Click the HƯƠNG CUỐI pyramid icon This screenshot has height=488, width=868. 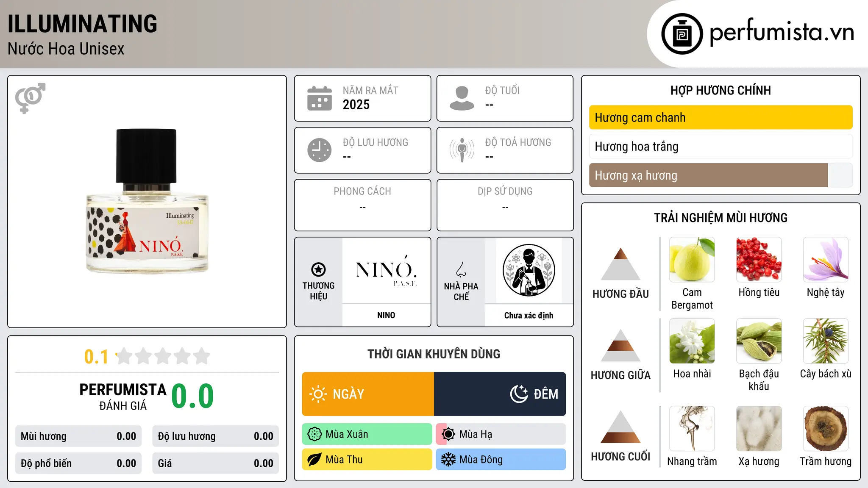pos(620,427)
